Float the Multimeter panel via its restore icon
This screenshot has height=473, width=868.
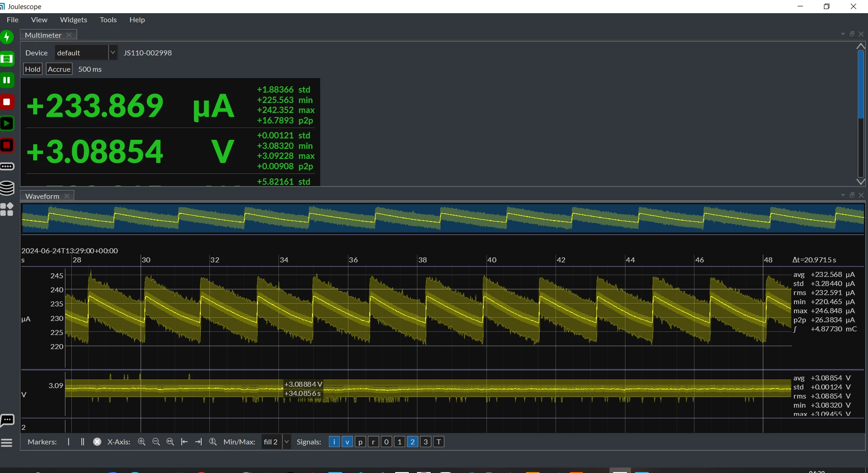tap(852, 34)
